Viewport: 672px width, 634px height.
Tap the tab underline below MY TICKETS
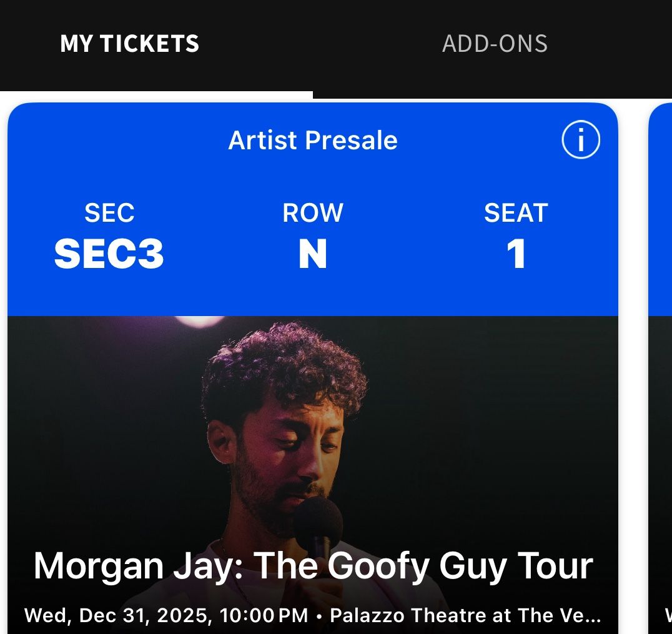click(156, 92)
